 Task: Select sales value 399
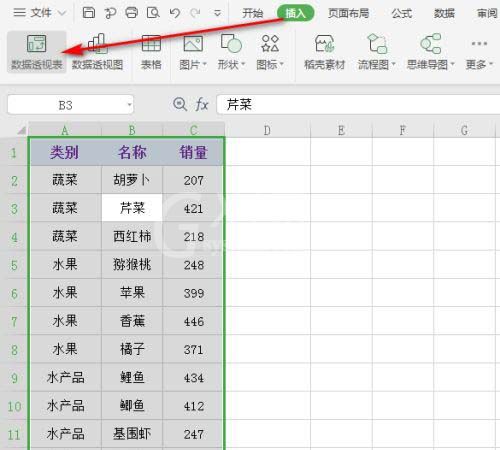pos(193,293)
